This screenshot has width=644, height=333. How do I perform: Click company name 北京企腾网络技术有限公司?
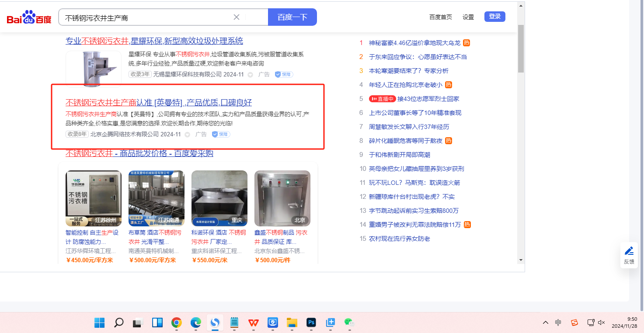point(125,134)
